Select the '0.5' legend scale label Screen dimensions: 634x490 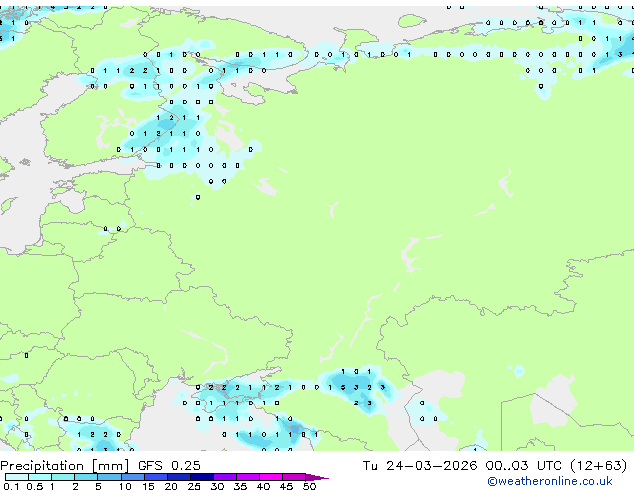coord(35,486)
